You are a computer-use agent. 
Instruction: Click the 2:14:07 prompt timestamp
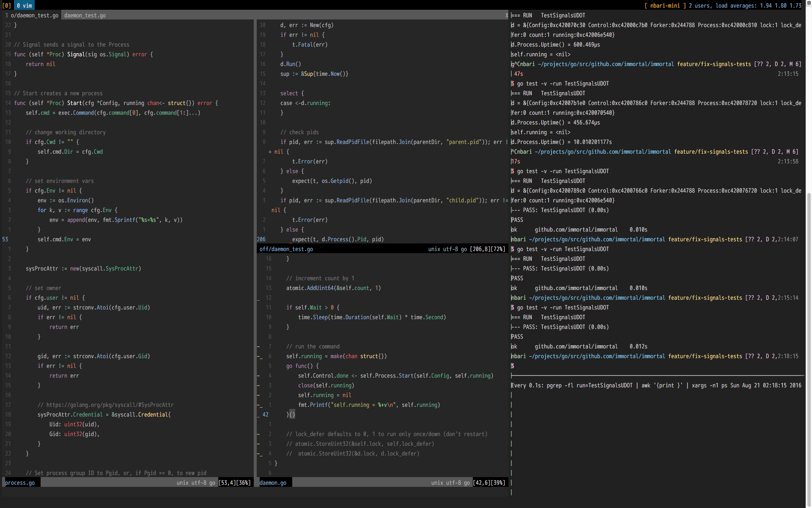788,239
